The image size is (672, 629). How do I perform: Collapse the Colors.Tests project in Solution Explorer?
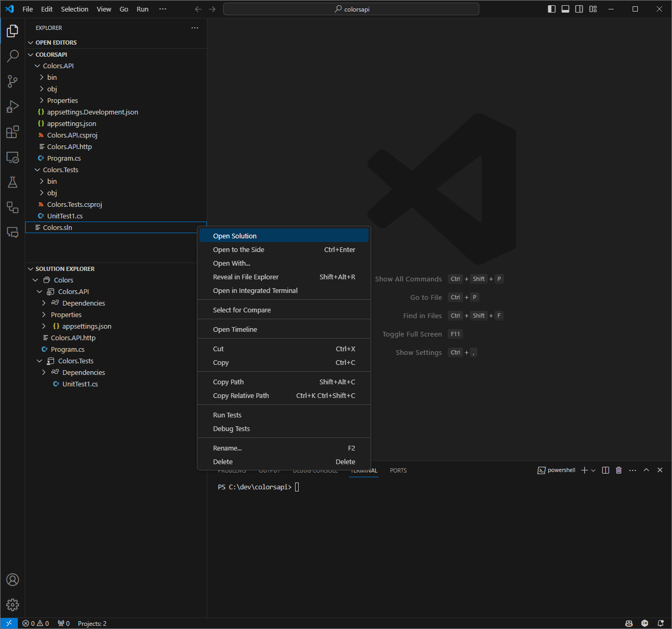tap(39, 361)
